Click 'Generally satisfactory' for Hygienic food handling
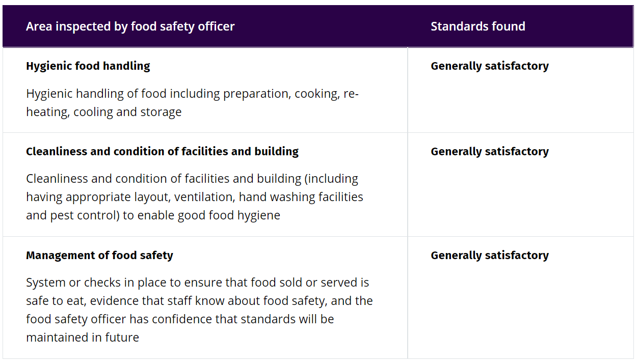 [x=490, y=66]
